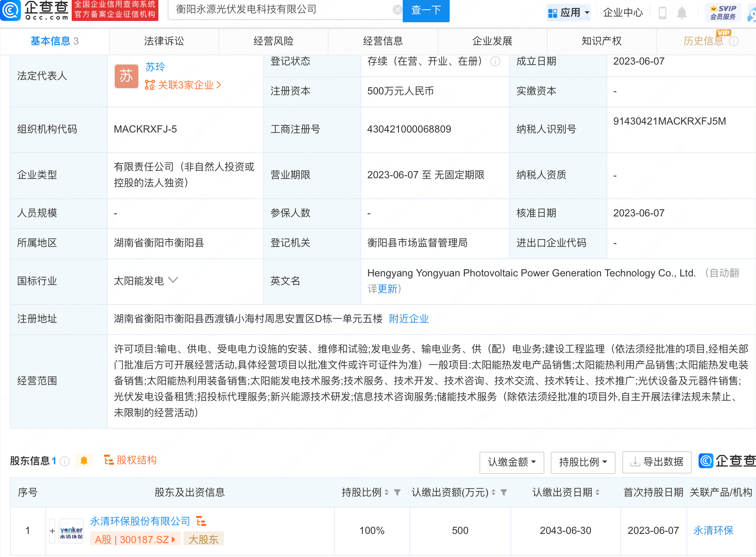Select 100% shareholding cell

pos(372,531)
